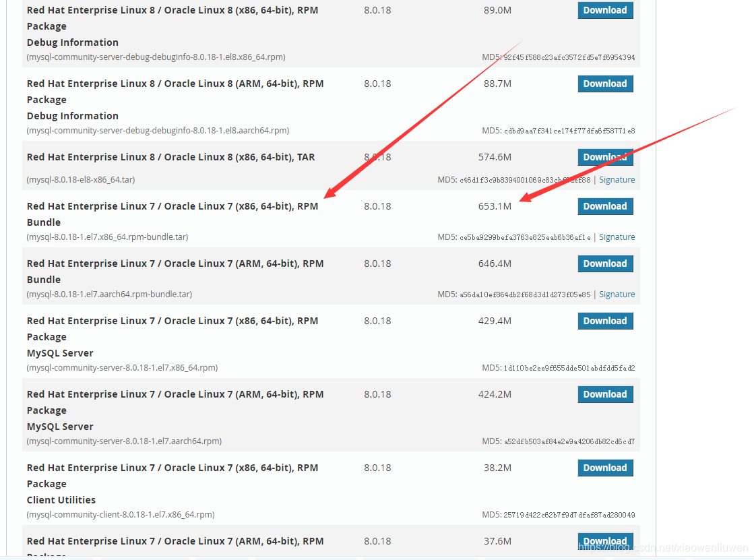Click the 646.4M file size
Image resolution: width=754 pixels, height=560 pixels.
point(495,263)
